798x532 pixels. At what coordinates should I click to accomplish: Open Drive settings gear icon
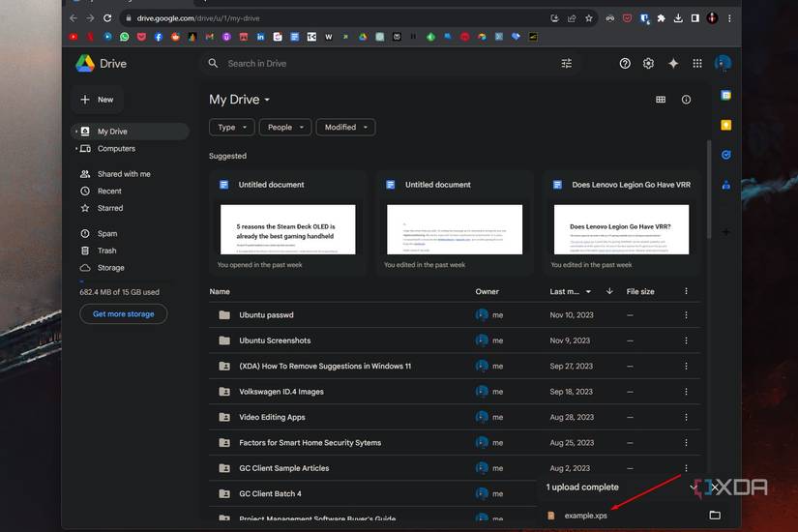[x=648, y=64]
